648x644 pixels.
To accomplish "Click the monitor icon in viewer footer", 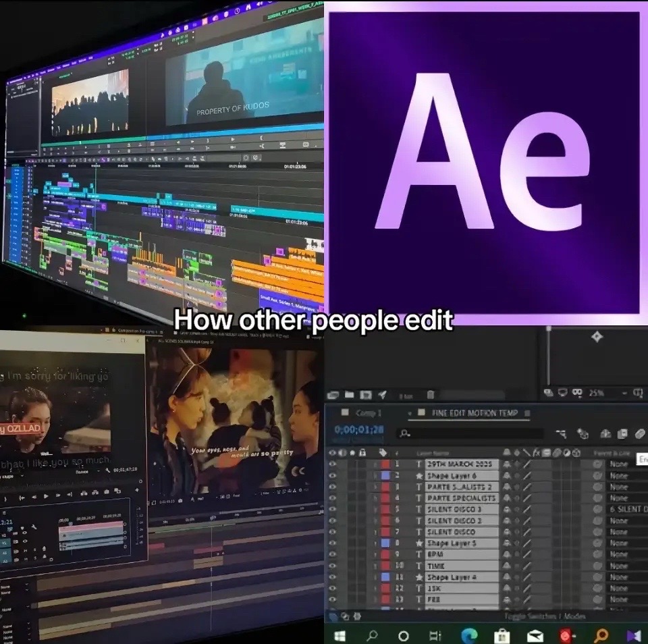I will (x=562, y=392).
